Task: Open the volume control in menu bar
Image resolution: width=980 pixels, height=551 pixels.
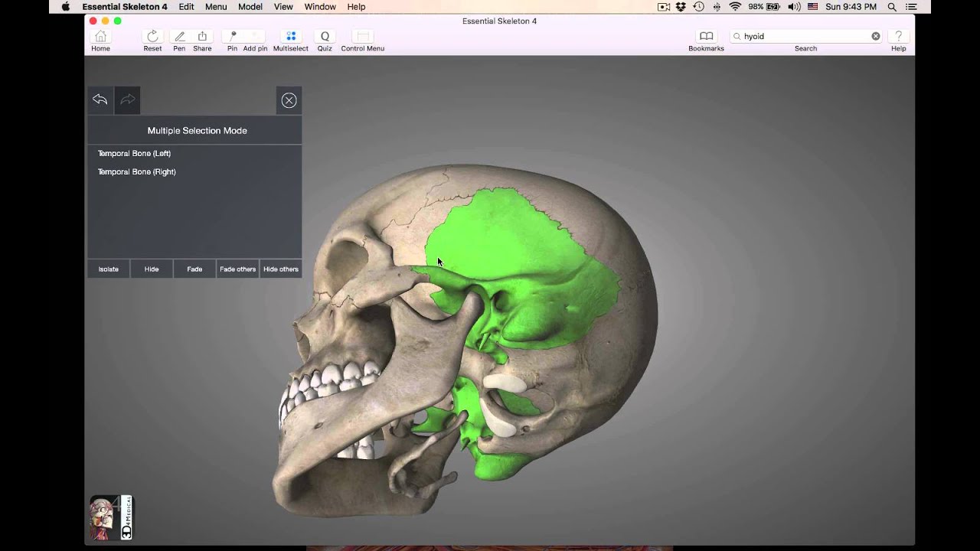Action: [x=794, y=7]
